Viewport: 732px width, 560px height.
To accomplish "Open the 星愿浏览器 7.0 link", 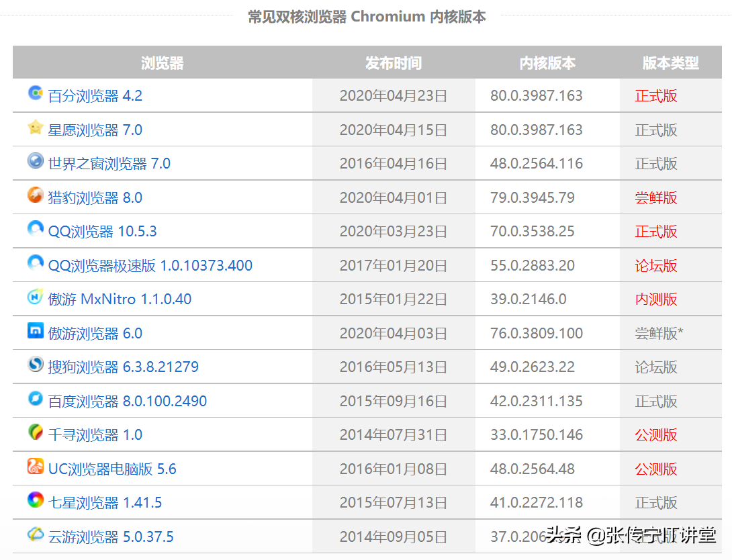I will point(95,130).
